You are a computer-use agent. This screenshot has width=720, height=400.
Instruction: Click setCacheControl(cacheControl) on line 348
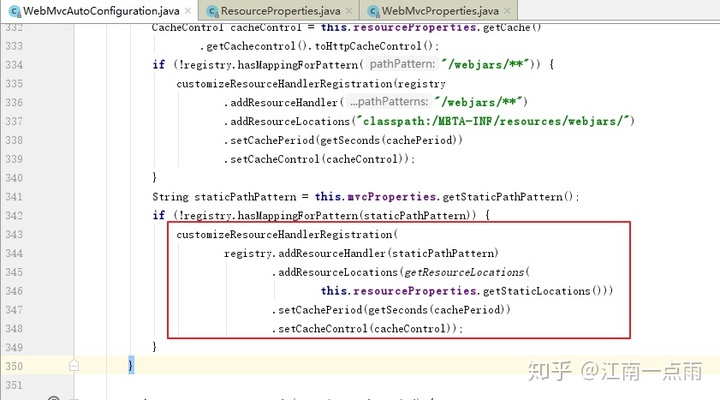pos(364,328)
